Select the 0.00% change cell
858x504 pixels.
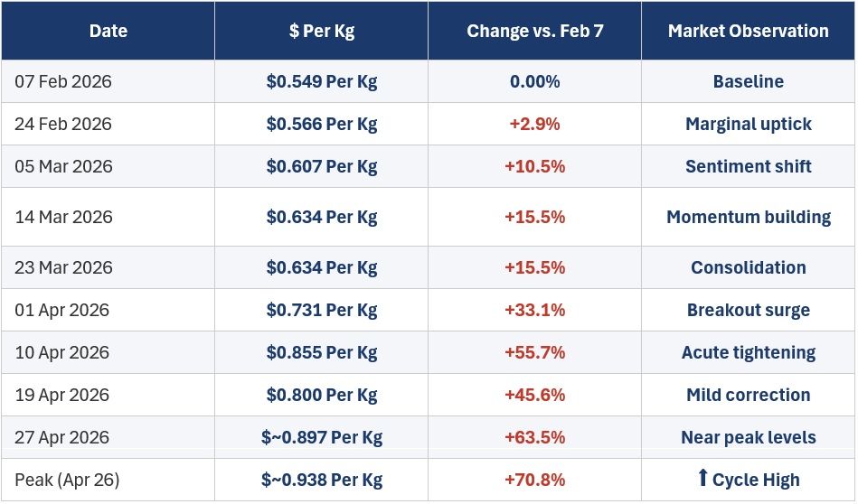pyautogui.click(x=534, y=81)
